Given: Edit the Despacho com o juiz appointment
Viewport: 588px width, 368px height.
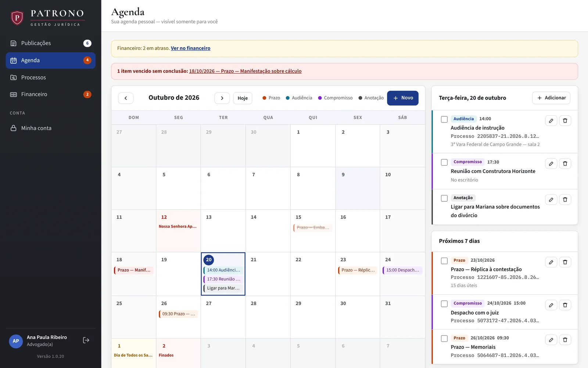Looking at the screenshot, I should tap(551, 305).
